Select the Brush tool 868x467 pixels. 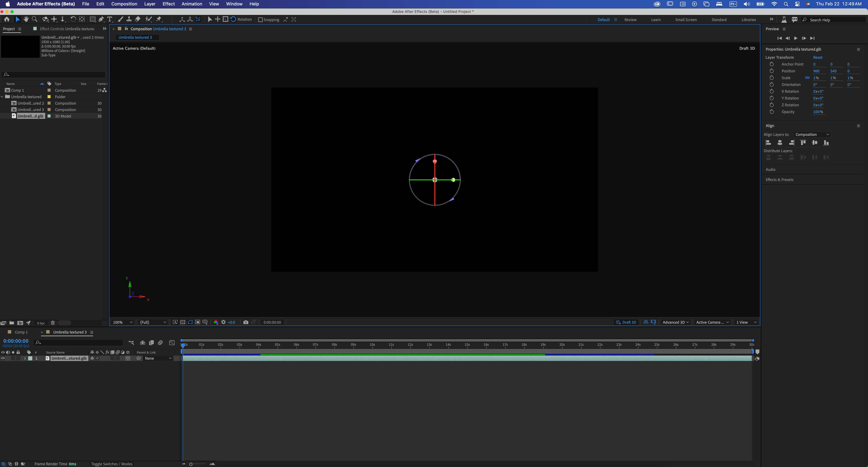click(120, 19)
